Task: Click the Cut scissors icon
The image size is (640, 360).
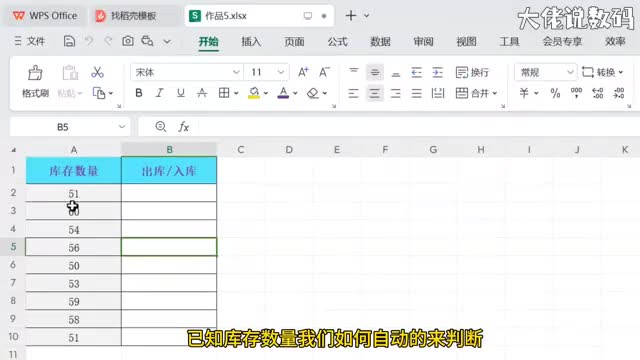Action: coord(97,72)
